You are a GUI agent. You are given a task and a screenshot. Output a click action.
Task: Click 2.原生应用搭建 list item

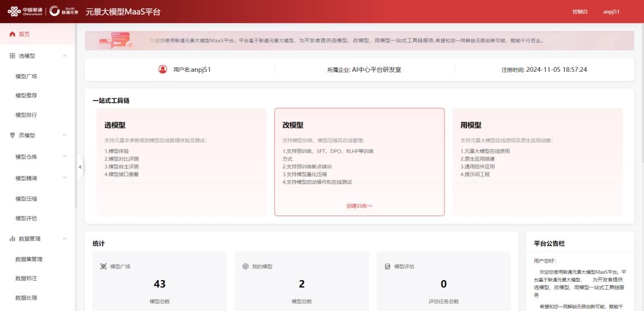(x=478, y=159)
